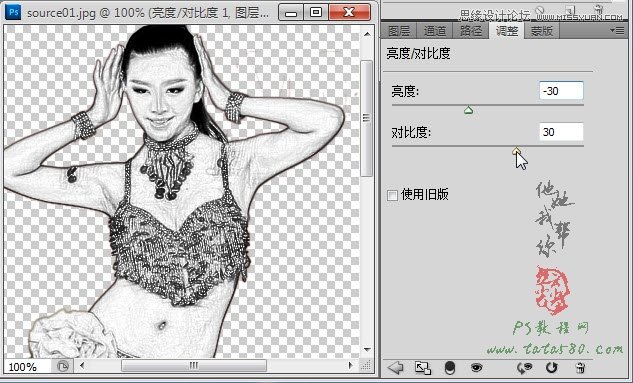The height and width of the screenshot is (383, 633).
Task: Click the 亮度/对比度 panel heading
Action: pos(418,53)
